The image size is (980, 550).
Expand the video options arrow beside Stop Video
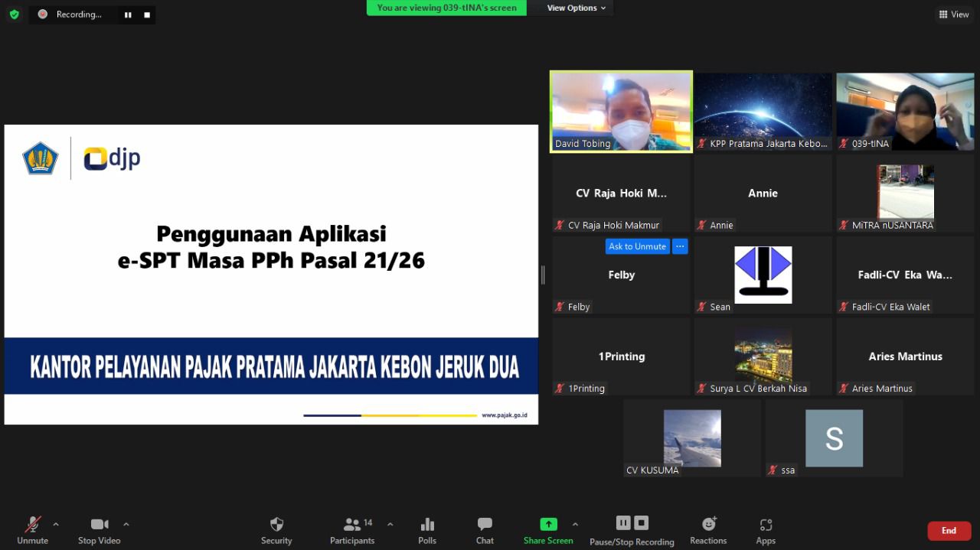point(126,524)
